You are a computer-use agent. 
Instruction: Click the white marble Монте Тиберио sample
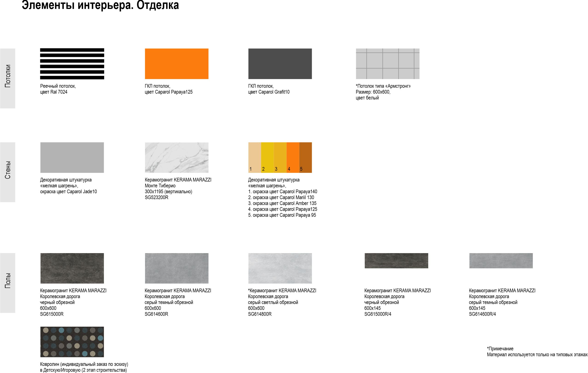(x=177, y=157)
